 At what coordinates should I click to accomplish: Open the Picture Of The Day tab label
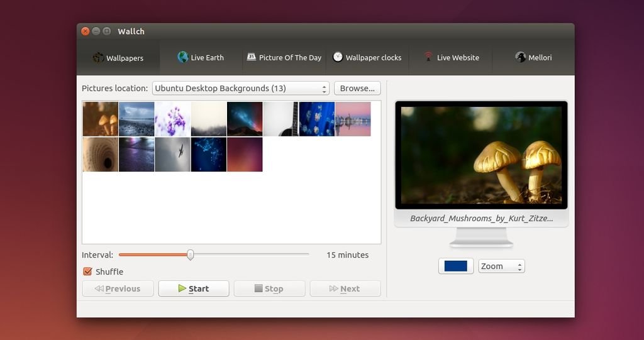(290, 57)
